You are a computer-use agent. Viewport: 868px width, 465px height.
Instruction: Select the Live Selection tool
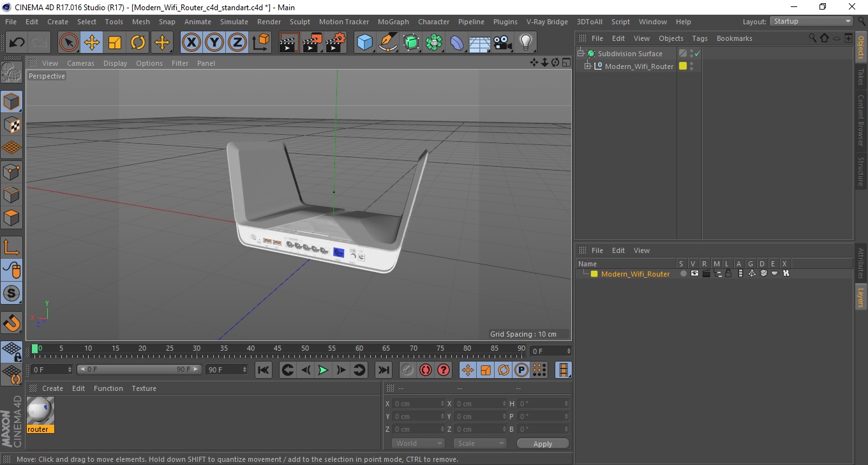[x=69, y=43]
